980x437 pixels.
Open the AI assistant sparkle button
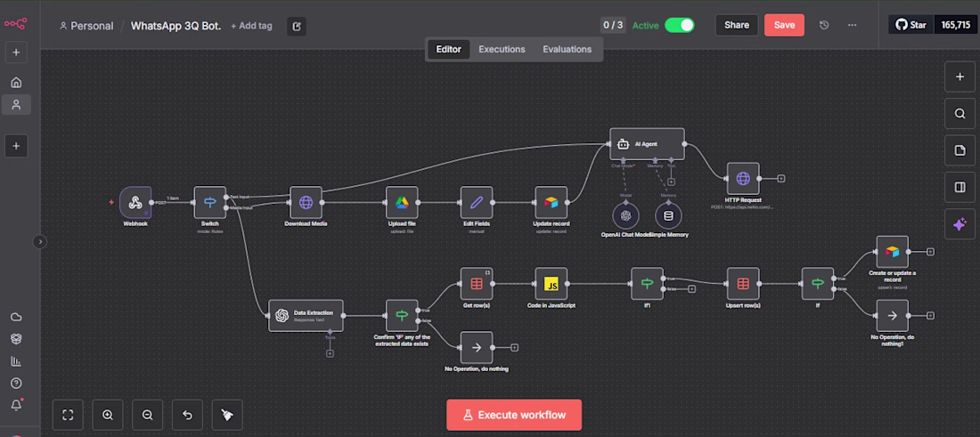click(x=960, y=224)
